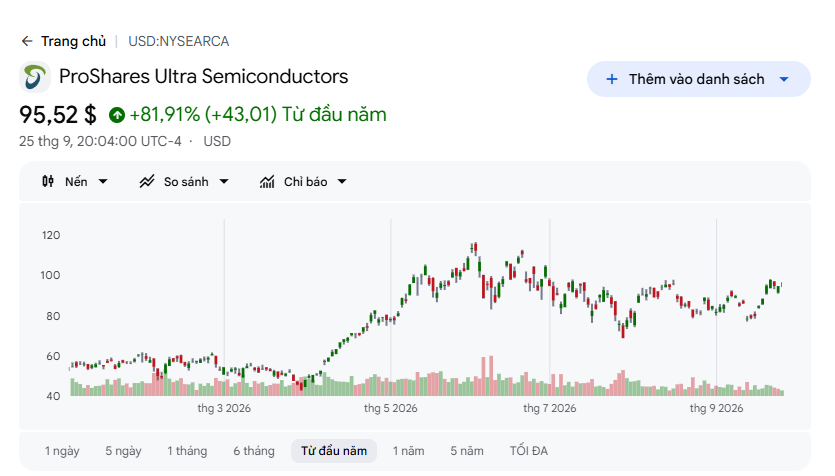The image size is (835, 476).
Task: Select the Từ đầu năm range tab
Action: tap(334, 451)
